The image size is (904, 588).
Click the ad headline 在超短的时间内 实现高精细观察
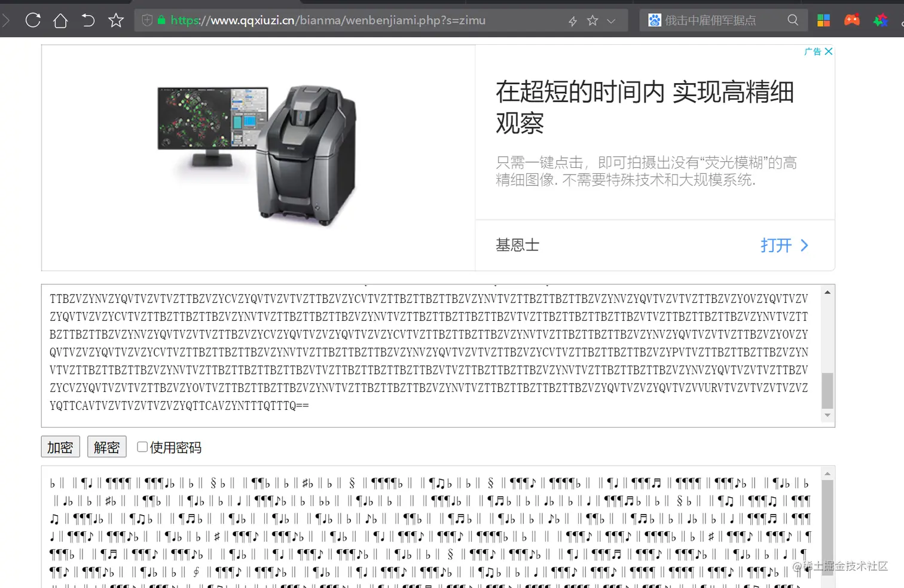[645, 108]
